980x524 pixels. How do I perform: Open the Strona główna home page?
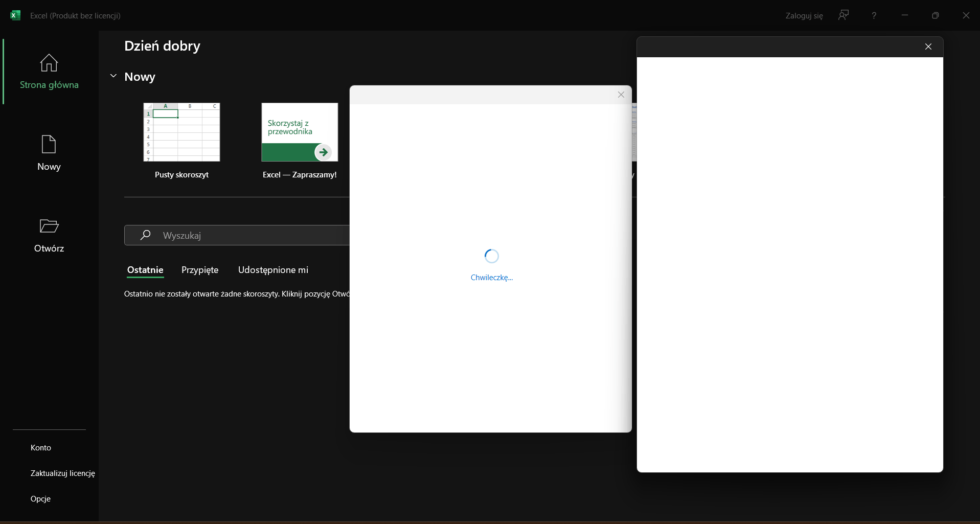(x=49, y=72)
